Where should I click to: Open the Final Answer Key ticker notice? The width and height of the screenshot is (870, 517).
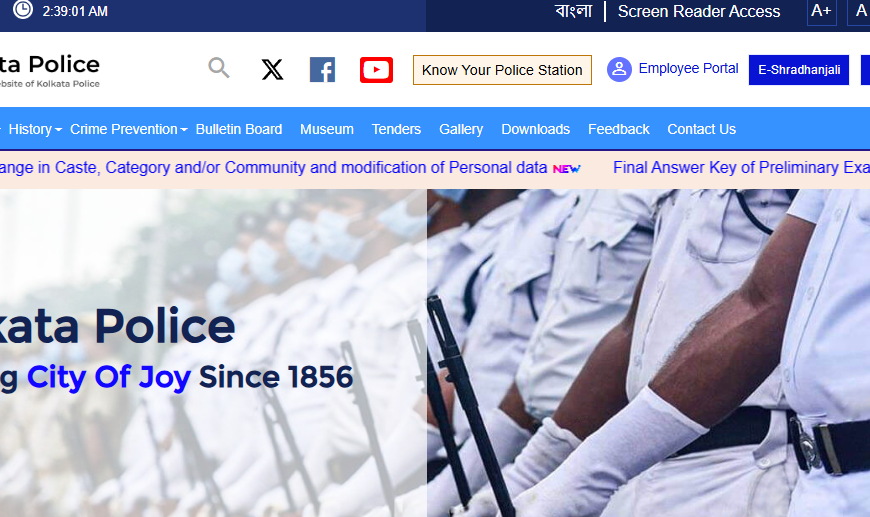pos(741,168)
